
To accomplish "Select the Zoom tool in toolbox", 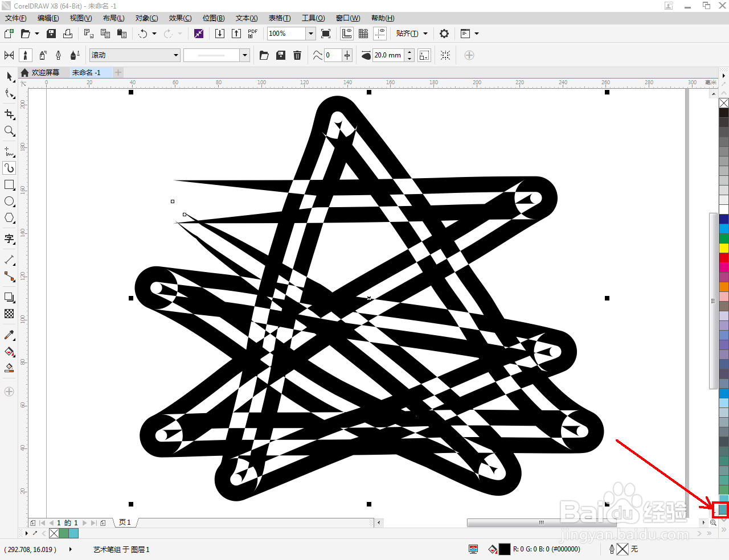I will tap(9, 131).
